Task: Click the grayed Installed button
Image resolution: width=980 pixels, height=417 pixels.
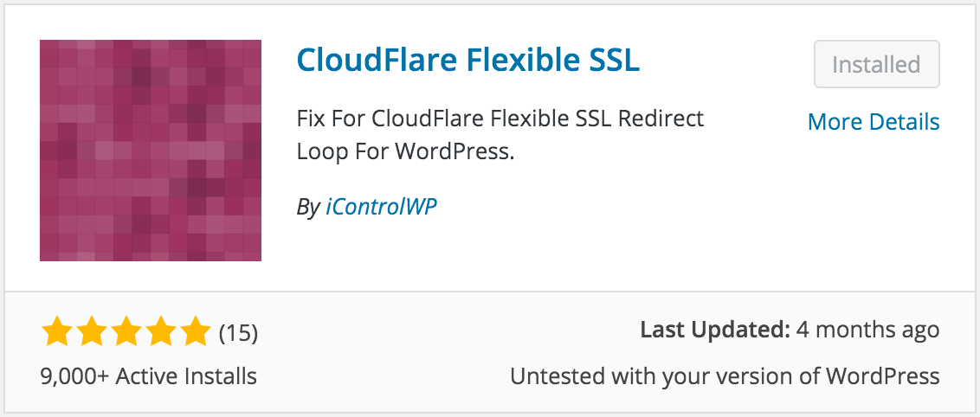Action: pyautogui.click(x=876, y=64)
